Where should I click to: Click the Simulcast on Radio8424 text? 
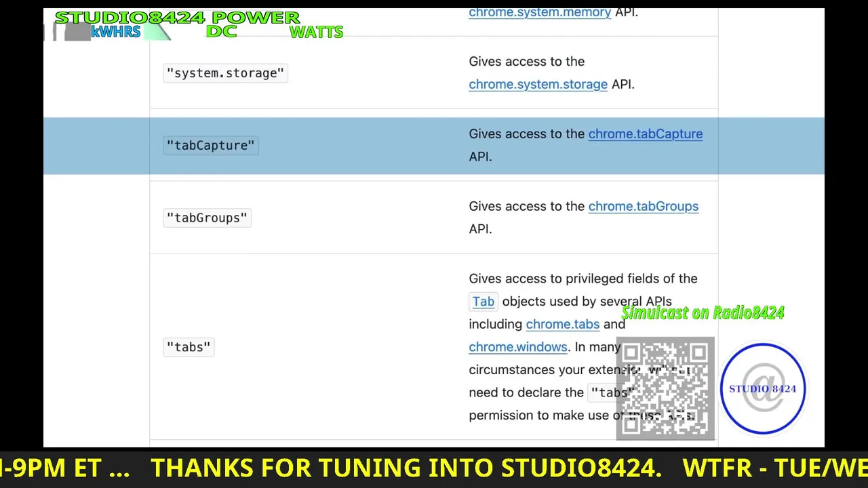tap(703, 312)
